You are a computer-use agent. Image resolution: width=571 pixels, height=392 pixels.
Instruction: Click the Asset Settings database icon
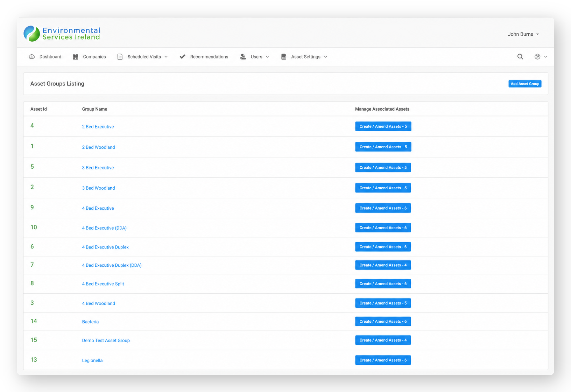284,57
